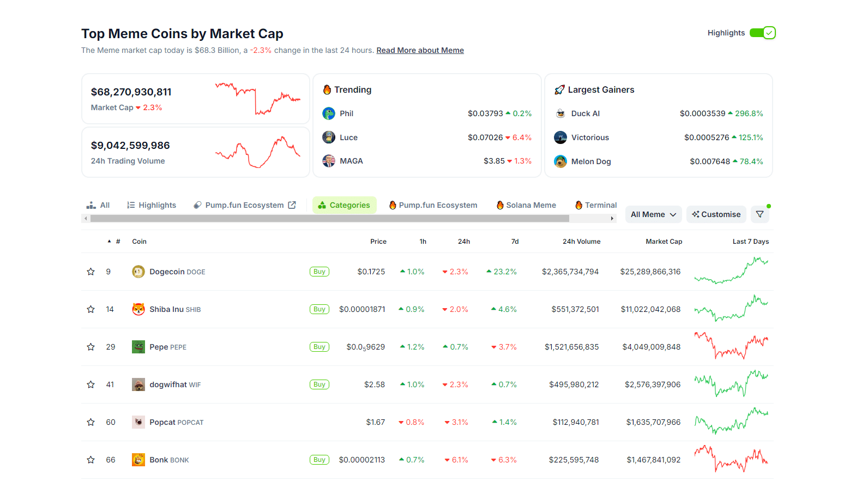Click the horizontal tabs scrollbar thumb

[x=330, y=218]
